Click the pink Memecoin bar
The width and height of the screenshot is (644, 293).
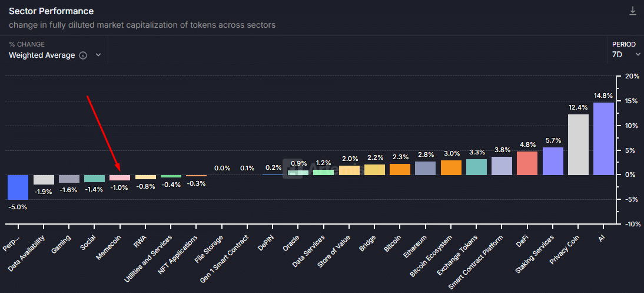[x=119, y=177]
